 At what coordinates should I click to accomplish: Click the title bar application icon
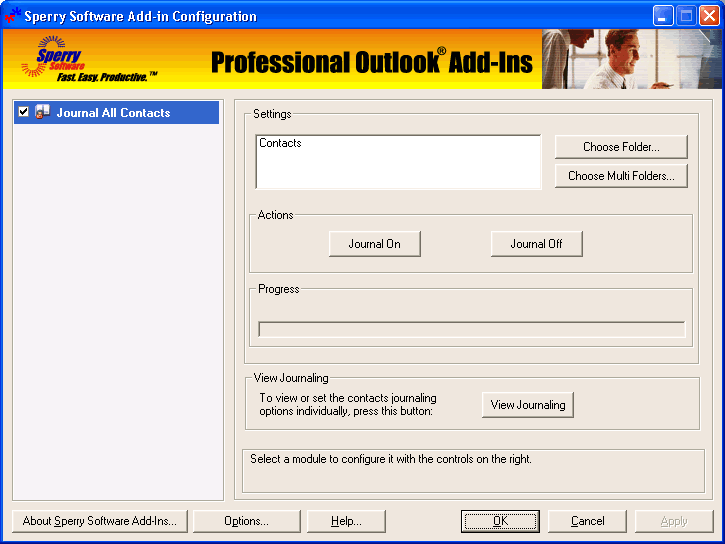click(12, 15)
